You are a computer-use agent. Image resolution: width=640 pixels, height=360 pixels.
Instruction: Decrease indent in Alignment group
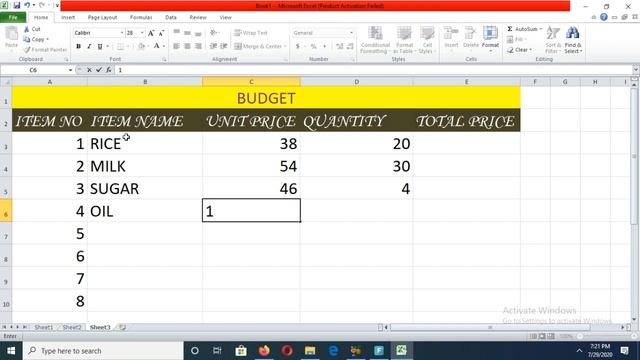pos(213,46)
